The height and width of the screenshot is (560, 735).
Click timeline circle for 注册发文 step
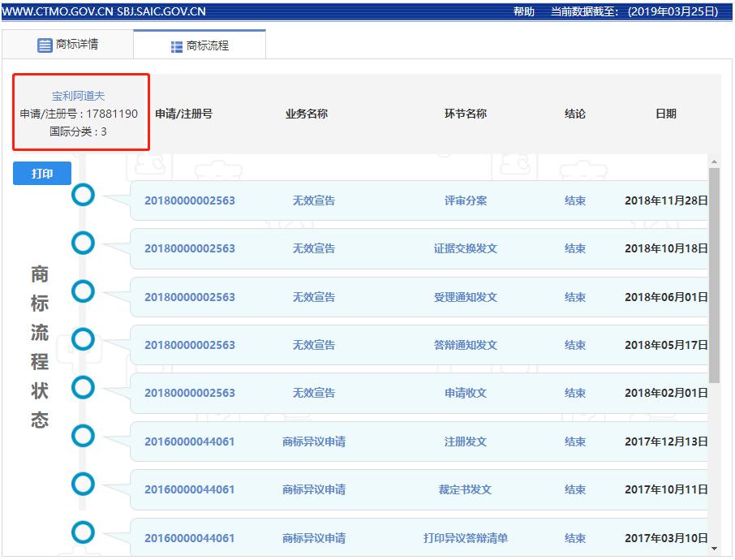pos(83,436)
